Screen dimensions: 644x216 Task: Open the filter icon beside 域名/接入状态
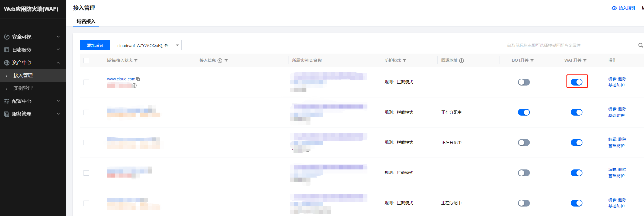(x=136, y=61)
